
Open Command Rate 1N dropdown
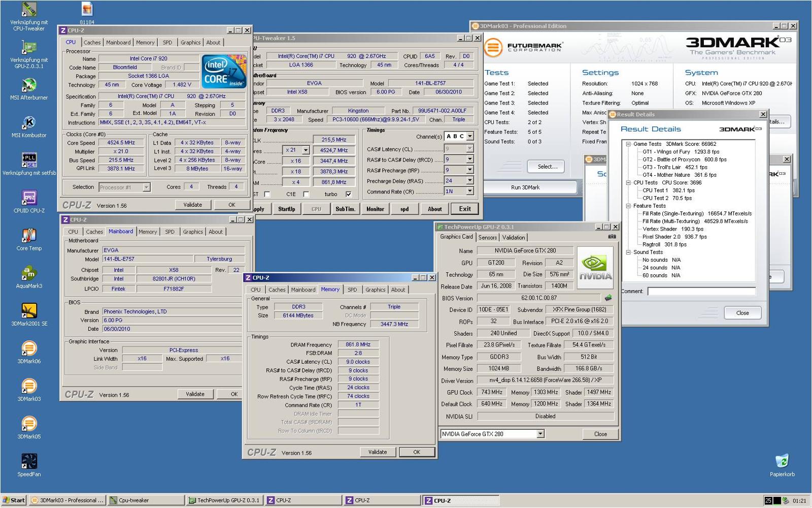click(x=470, y=191)
